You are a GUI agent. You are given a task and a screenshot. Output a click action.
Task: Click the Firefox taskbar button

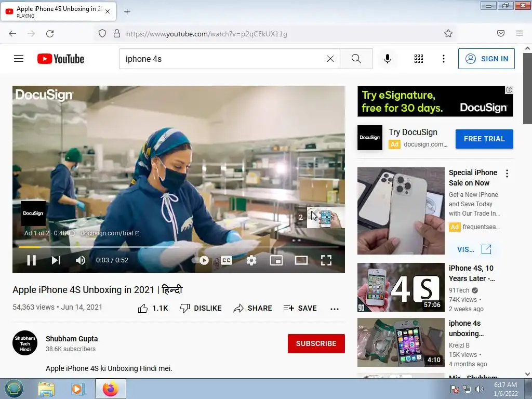(x=111, y=389)
